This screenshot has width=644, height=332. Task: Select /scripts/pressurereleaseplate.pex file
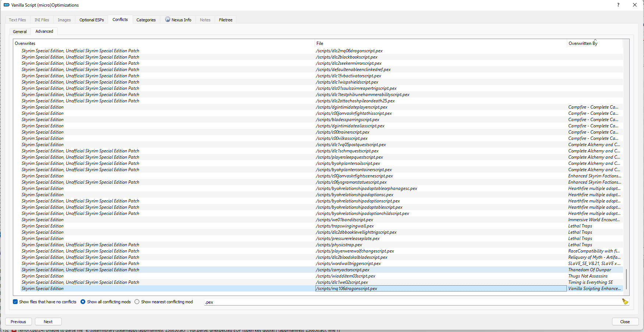348,239
